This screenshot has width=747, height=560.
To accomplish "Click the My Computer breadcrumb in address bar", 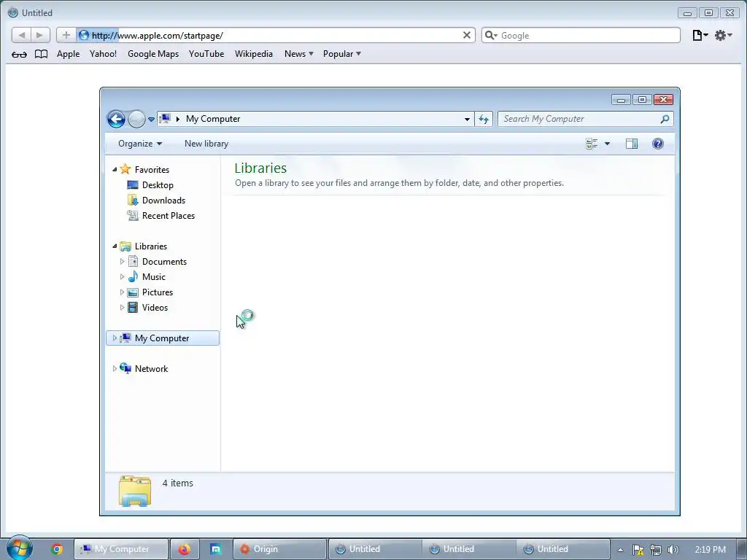I will (213, 119).
